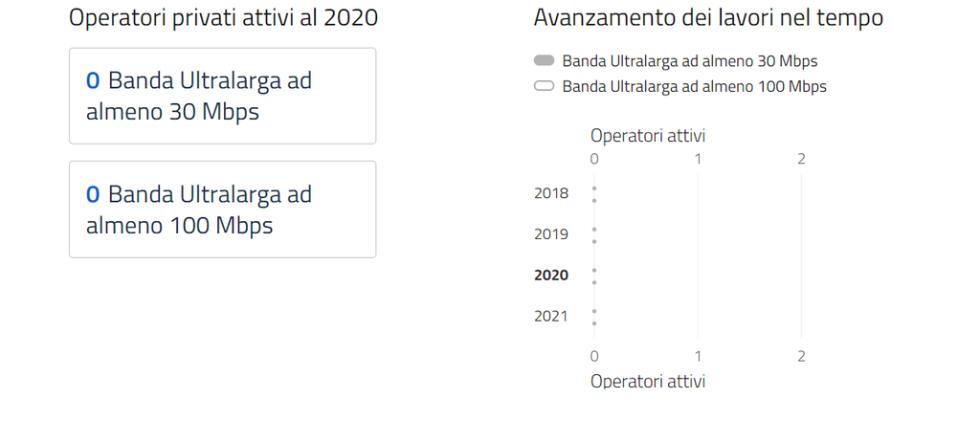Select the 2018 row label in the chart
Viewport: 980px width, 421px height.
551,193
